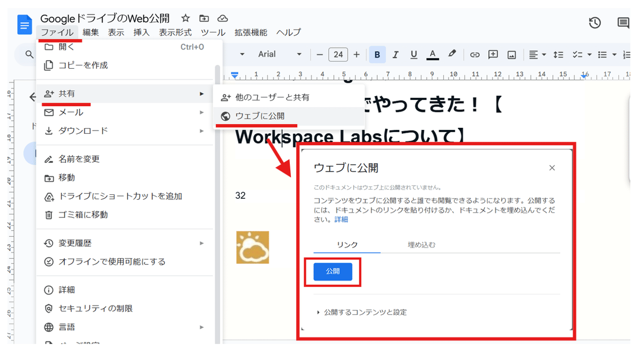The height and width of the screenshot is (355, 644).
Task: Choose ウェブに公開 from the submenu
Action: click(289, 116)
